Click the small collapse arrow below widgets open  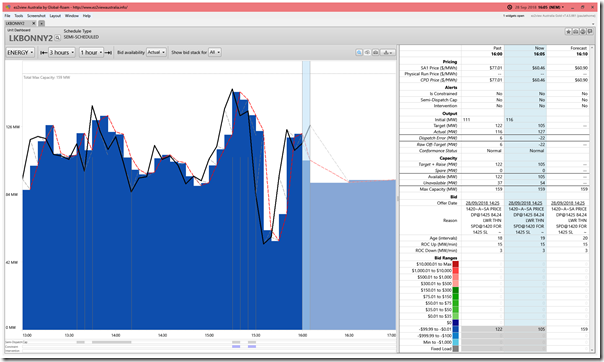[593, 23]
